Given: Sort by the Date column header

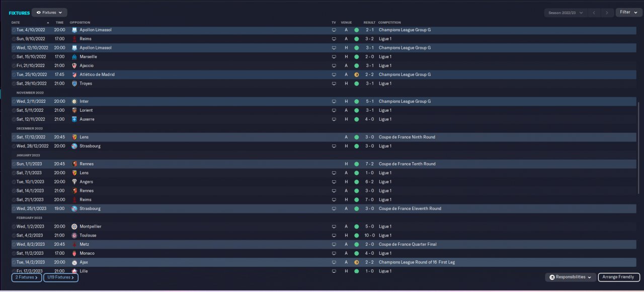Looking at the screenshot, I should pyautogui.click(x=16, y=23).
